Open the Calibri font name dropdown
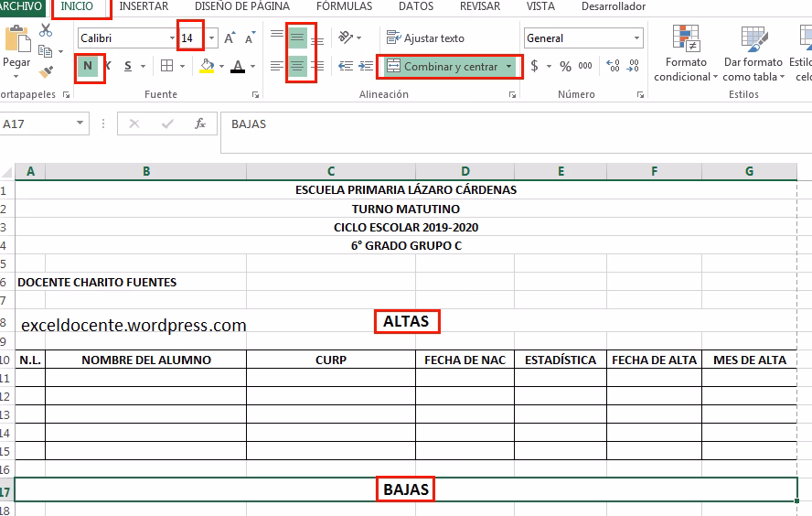 pyautogui.click(x=173, y=38)
